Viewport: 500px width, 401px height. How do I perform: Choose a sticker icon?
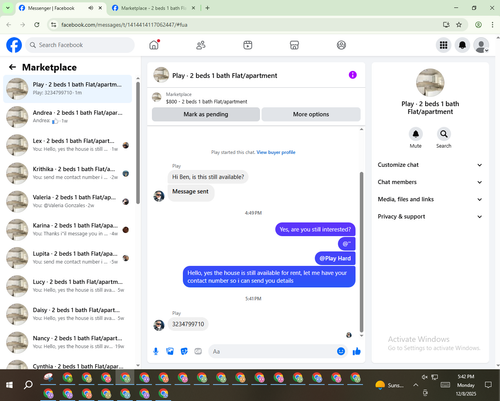coord(184,351)
